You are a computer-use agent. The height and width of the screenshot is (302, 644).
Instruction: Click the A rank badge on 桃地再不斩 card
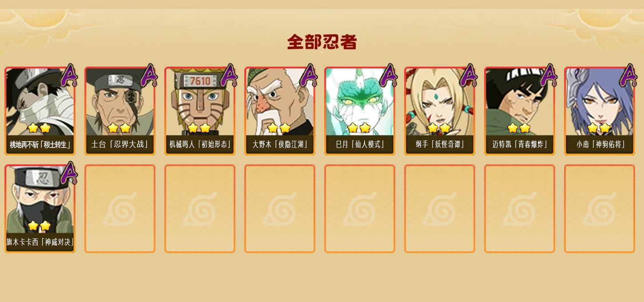coord(69,75)
